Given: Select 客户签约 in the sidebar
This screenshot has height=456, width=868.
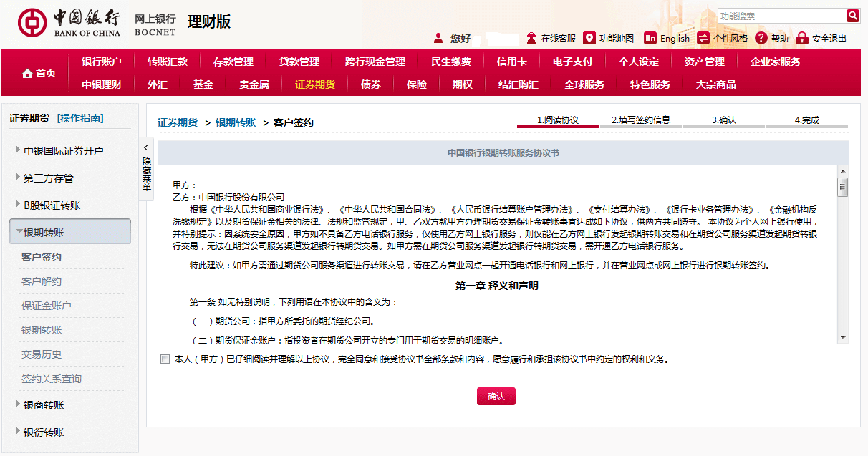Looking at the screenshot, I should click(x=42, y=257).
